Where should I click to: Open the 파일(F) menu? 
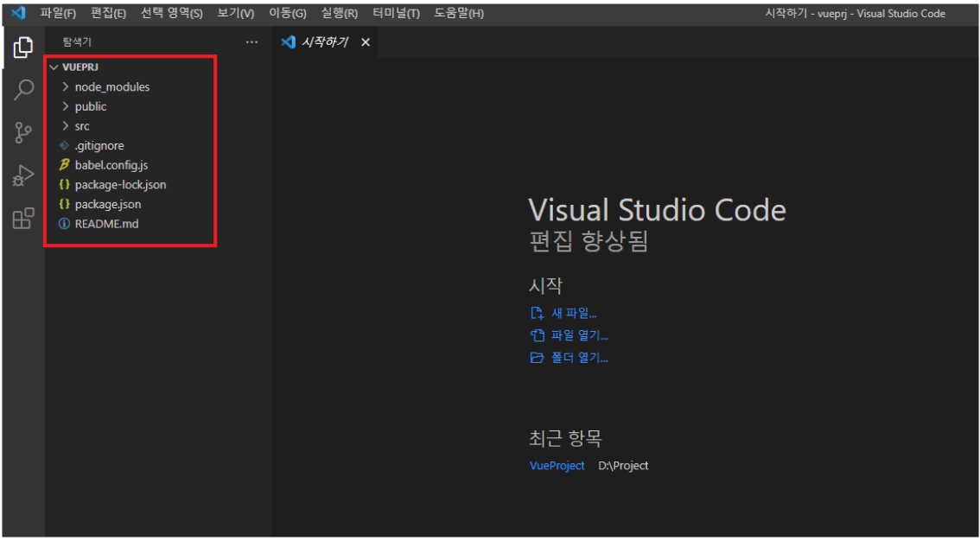pyautogui.click(x=58, y=13)
